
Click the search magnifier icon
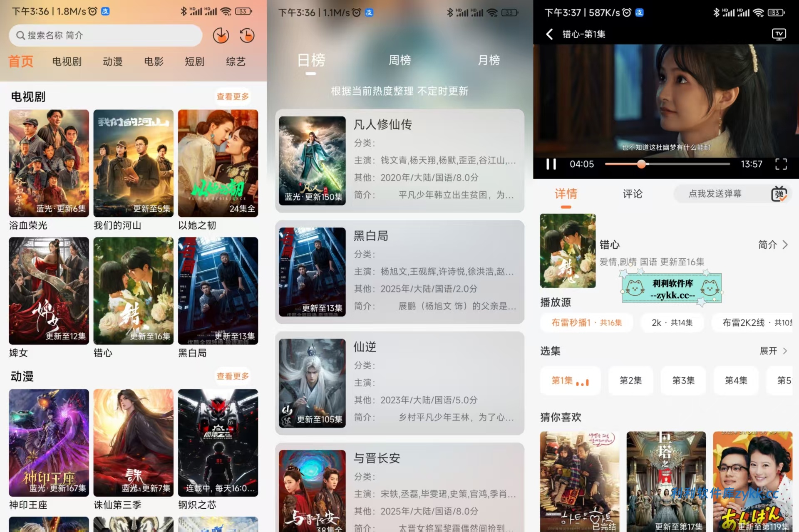coord(20,35)
